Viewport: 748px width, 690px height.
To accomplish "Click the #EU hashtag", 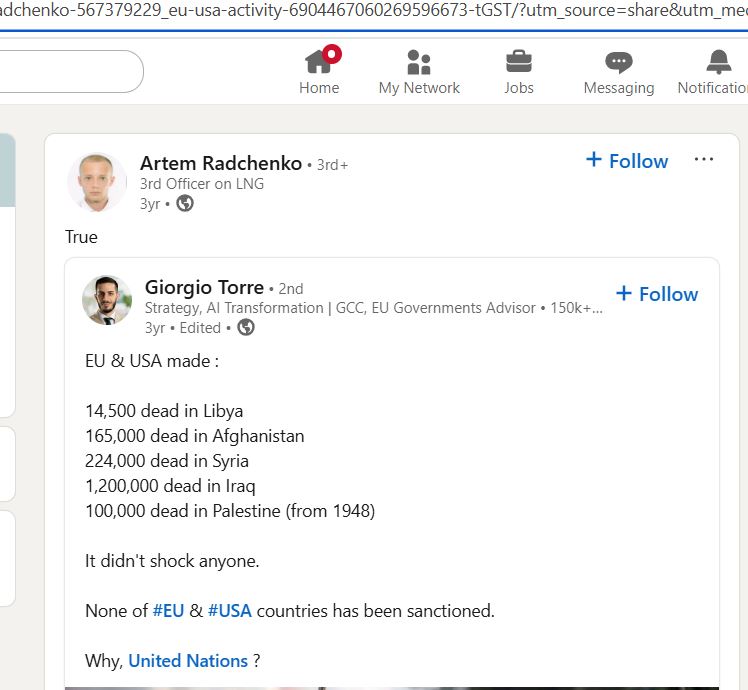I will coord(168,611).
